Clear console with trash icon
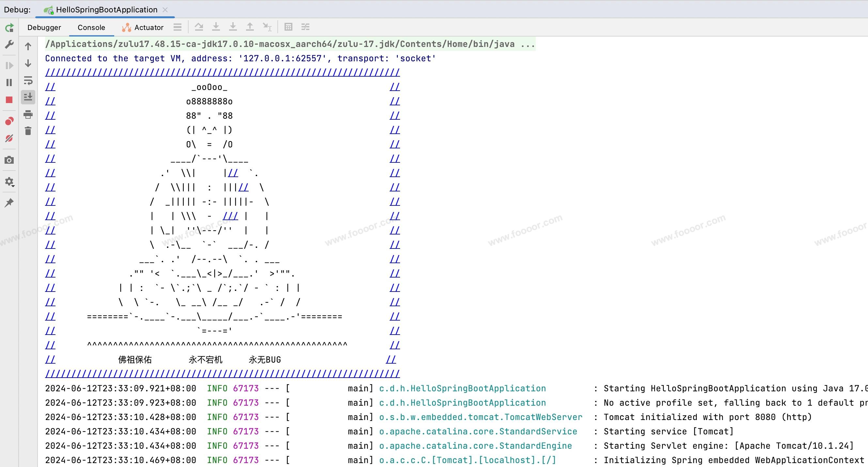 click(28, 131)
